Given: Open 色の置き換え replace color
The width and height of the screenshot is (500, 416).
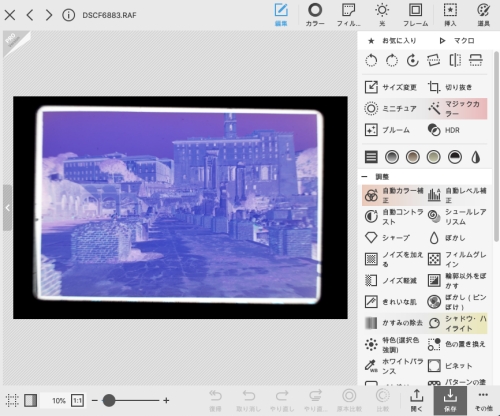Looking at the screenshot, I should pyautogui.click(x=457, y=345).
